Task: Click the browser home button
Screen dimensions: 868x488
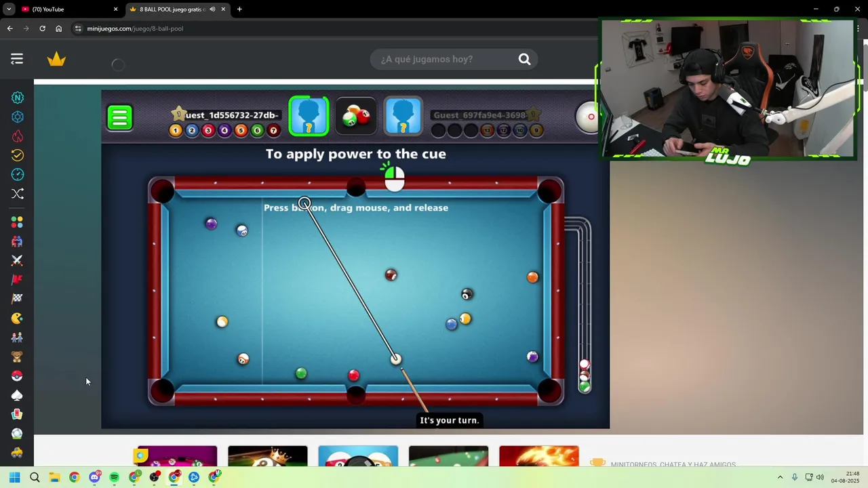Action: (58, 28)
